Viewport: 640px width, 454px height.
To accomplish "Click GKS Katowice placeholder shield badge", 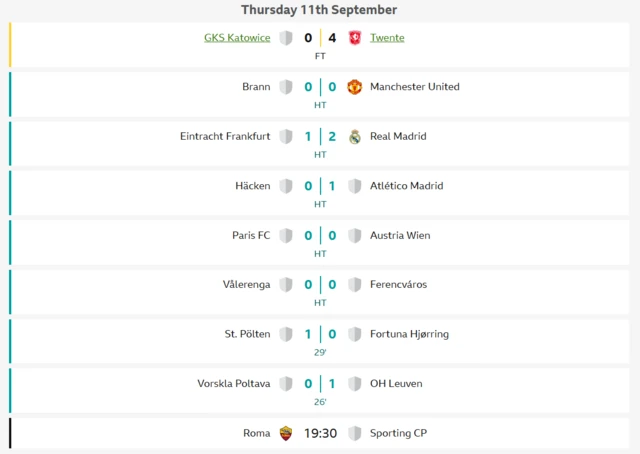I will (286, 38).
